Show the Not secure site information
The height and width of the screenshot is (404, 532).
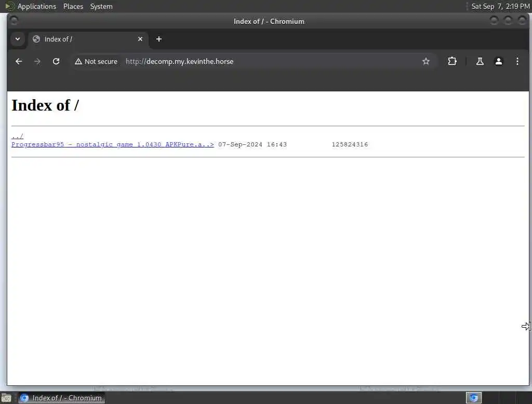pyautogui.click(x=96, y=61)
